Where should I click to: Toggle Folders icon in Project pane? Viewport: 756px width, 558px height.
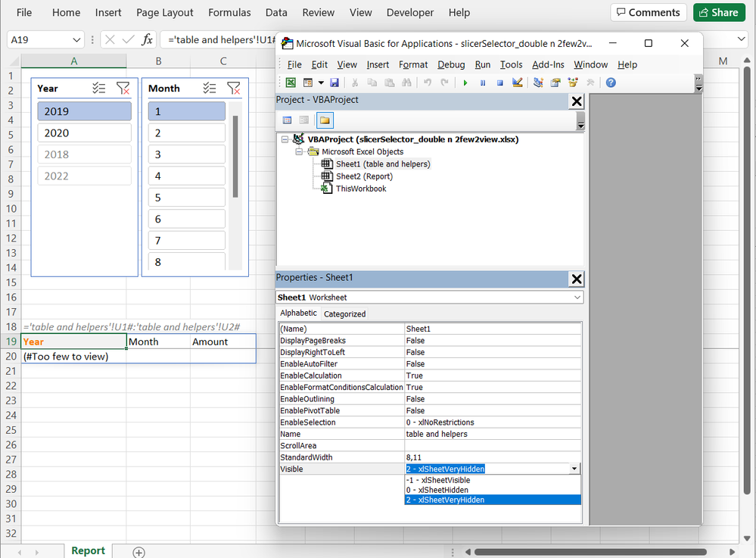(x=325, y=120)
